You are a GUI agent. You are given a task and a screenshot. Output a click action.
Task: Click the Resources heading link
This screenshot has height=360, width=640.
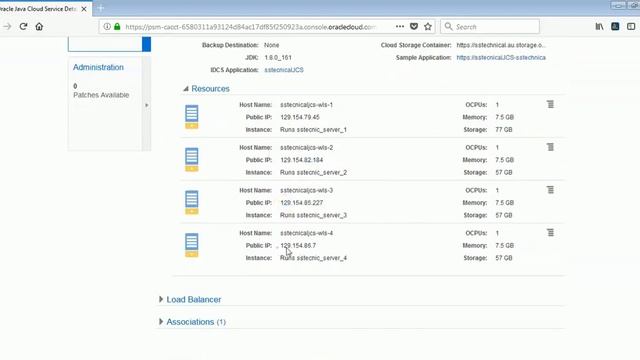(x=210, y=89)
